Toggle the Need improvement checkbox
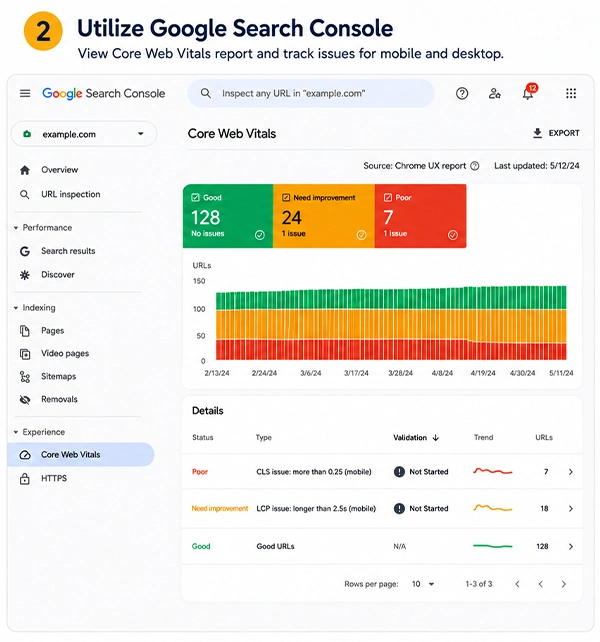The image size is (600, 642). click(286, 198)
